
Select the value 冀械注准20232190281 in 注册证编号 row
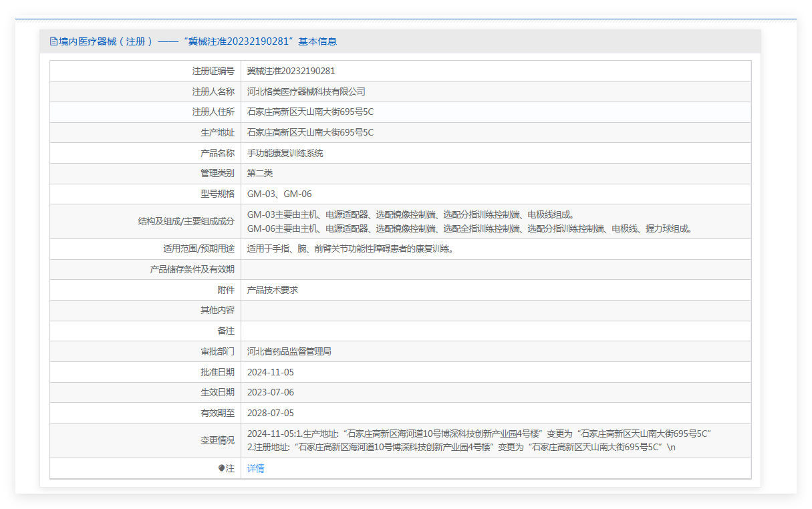pos(291,71)
